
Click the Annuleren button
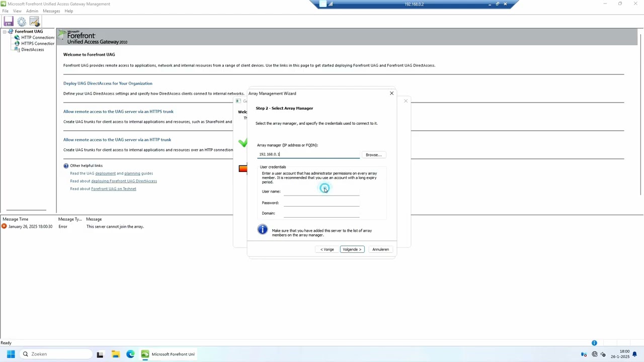point(380,249)
